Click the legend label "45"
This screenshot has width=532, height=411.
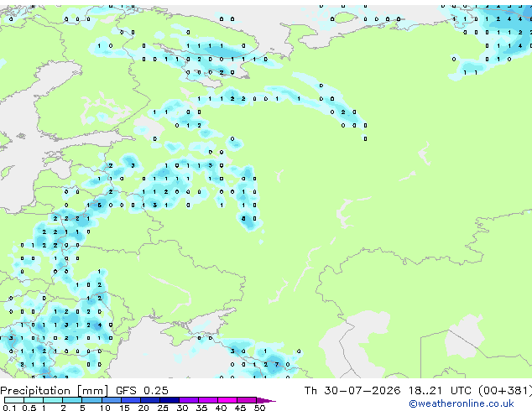[x=240, y=408]
